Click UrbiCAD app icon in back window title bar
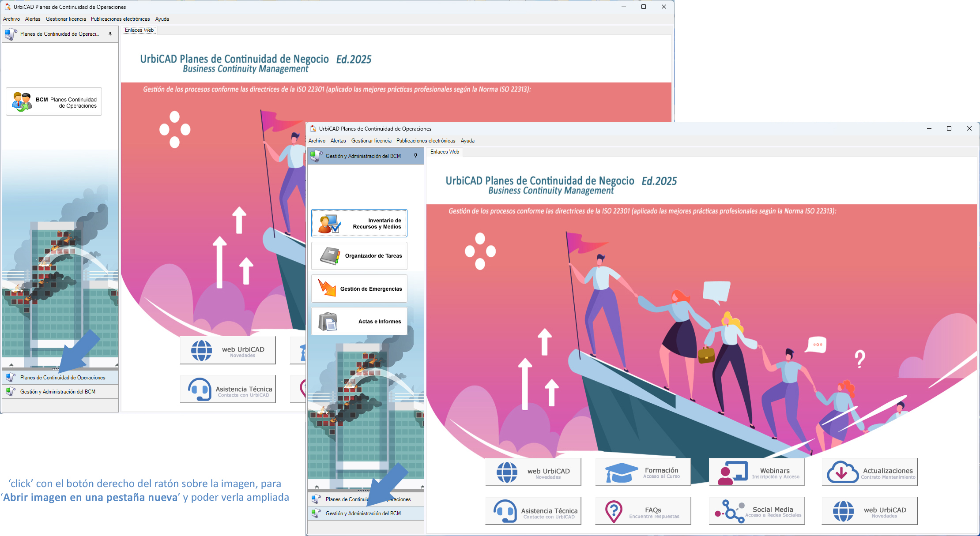The image size is (980, 536). (8, 7)
